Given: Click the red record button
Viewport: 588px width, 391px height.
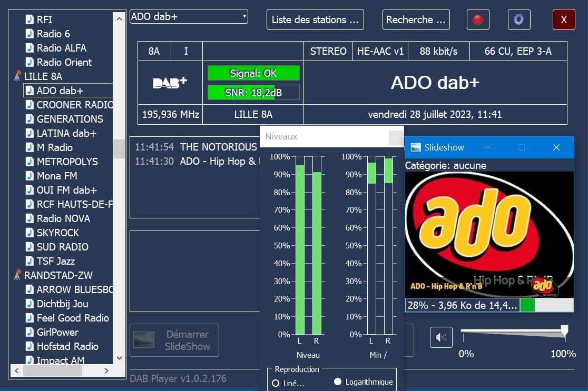Looking at the screenshot, I should coord(478,19).
